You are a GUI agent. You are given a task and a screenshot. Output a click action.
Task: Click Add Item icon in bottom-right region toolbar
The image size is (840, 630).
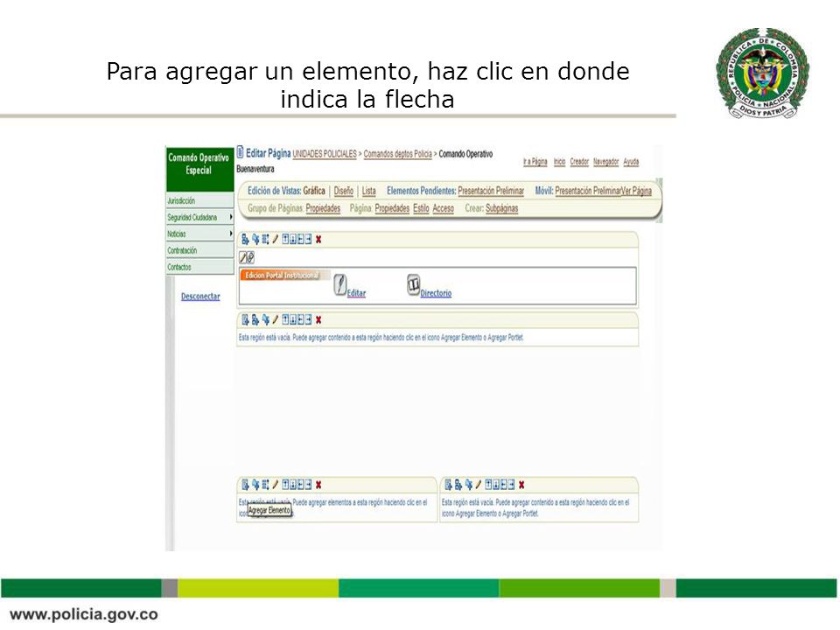coord(448,485)
